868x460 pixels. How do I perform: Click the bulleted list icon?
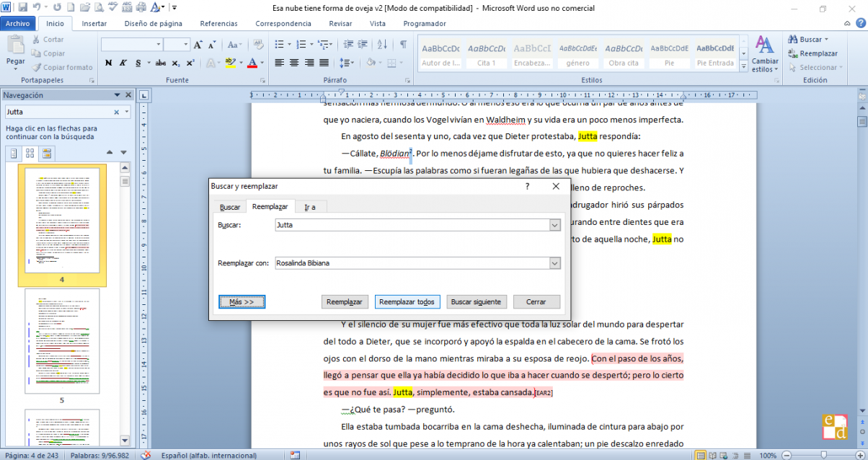278,45
